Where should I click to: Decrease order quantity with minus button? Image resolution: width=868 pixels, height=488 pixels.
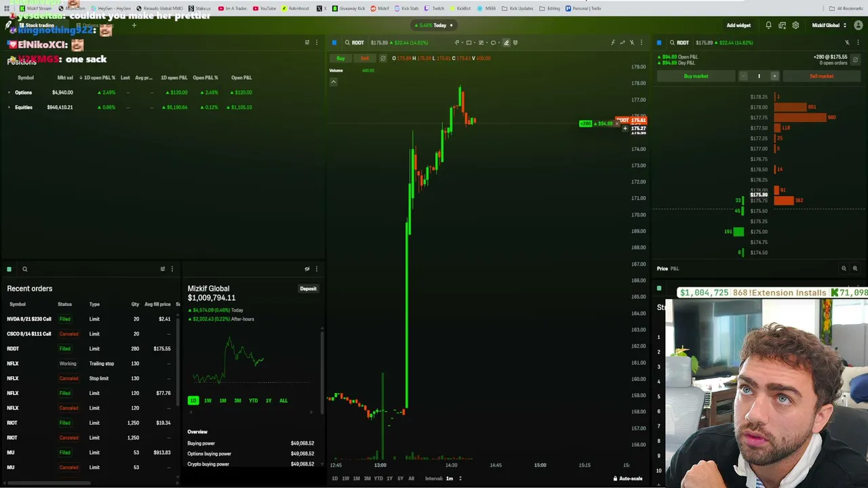click(x=743, y=76)
